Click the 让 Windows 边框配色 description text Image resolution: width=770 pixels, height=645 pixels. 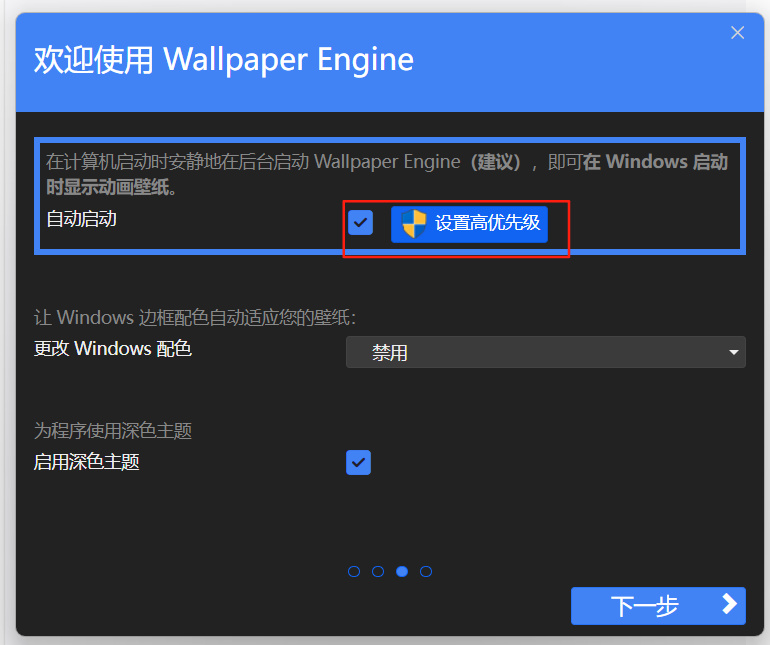[195, 318]
